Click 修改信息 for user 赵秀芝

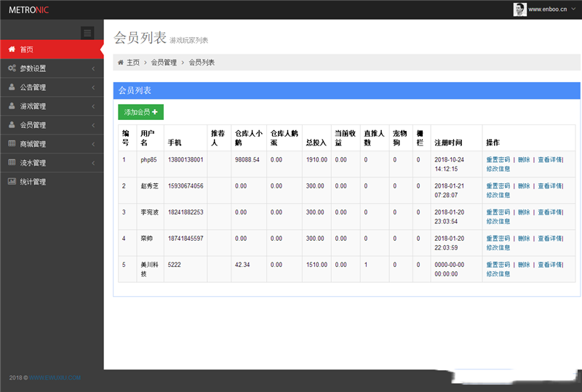(498, 195)
